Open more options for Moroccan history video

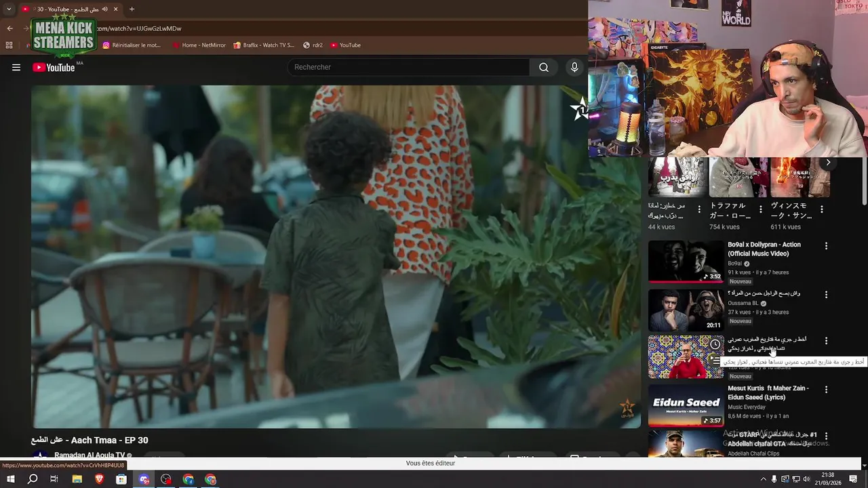pos(826,341)
